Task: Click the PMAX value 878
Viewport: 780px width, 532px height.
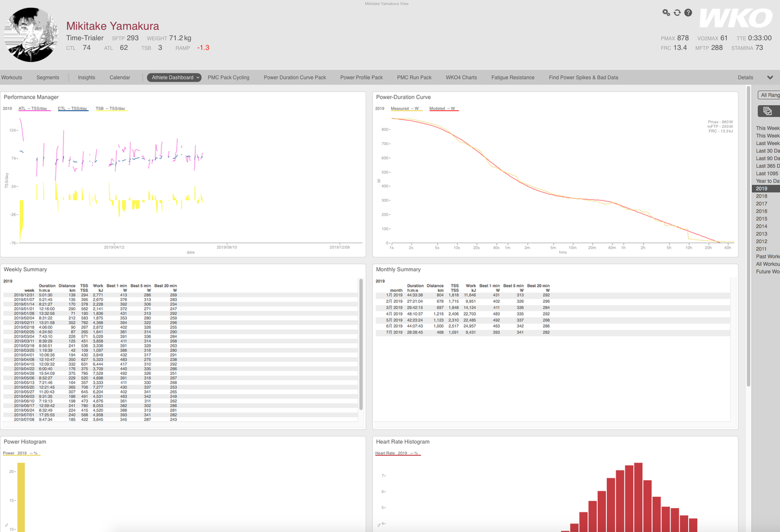Action: [x=682, y=38]
